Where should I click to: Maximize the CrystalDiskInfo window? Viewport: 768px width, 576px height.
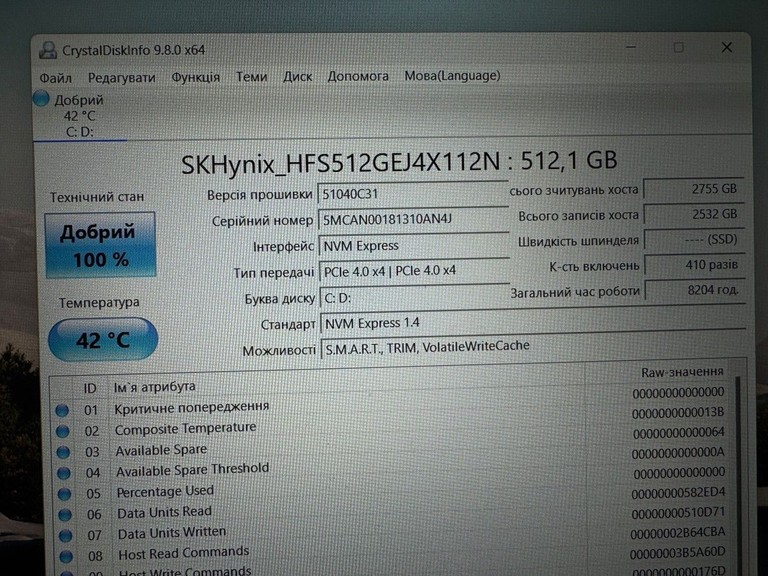[x=678, y=47]
